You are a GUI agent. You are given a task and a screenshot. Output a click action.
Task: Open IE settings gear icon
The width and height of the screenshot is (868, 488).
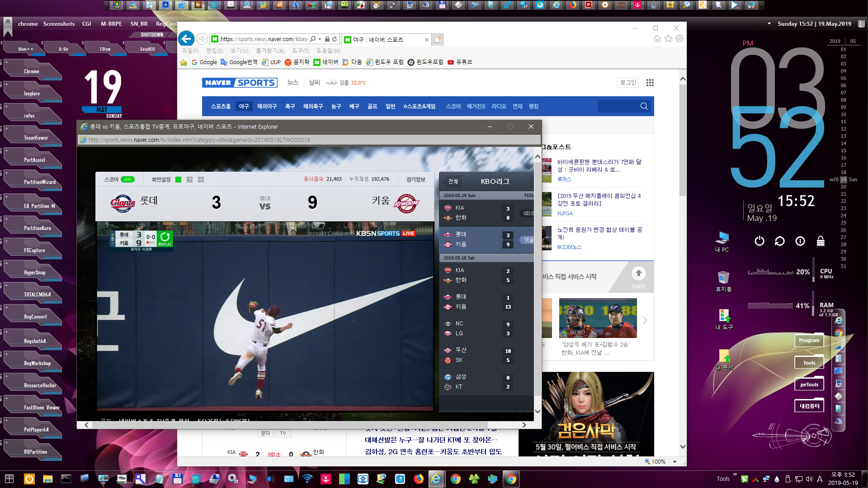coord(679,39)
